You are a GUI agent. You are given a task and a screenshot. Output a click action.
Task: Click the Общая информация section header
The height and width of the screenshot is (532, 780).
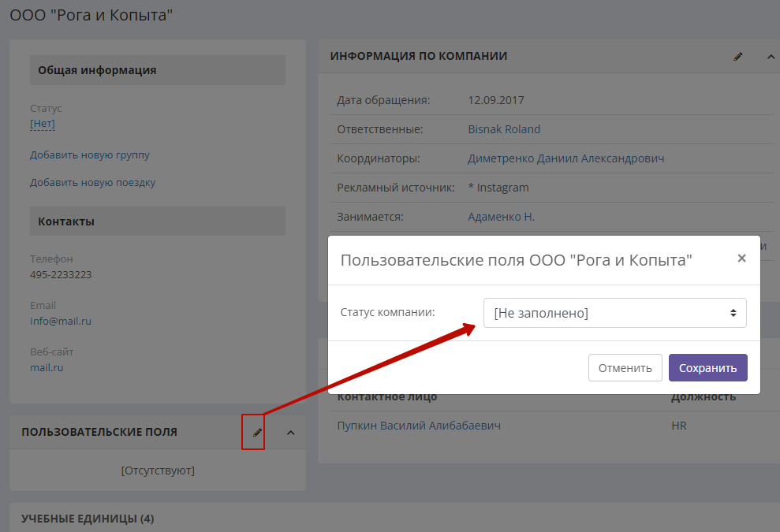click(x=158, y=70)
